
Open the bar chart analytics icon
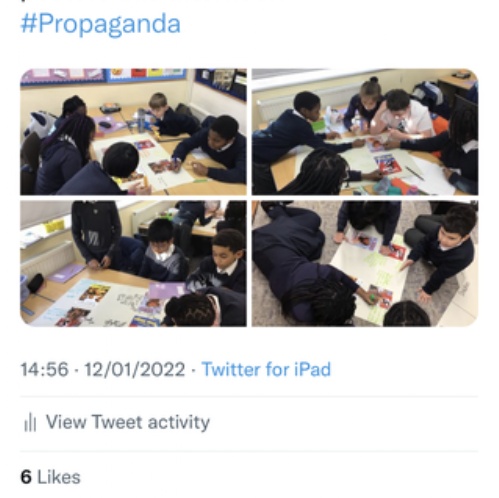pos(30,422)
